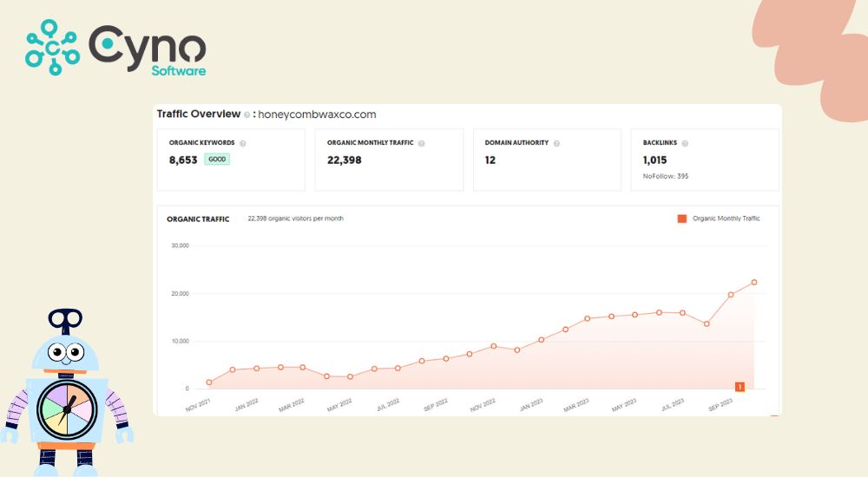
Task: Click the 8,653 organic keywords value
Action: (x=183, y=160)
